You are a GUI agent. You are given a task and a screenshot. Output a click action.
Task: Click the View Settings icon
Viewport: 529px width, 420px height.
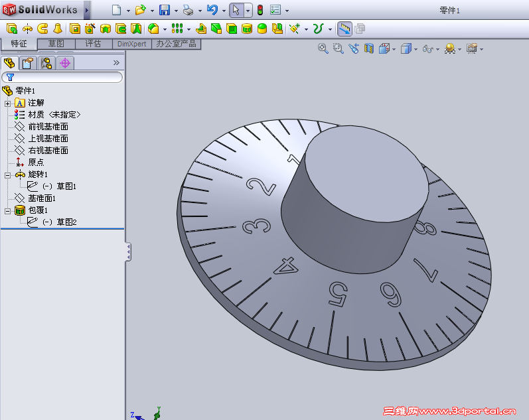pyautogui.click(x=472, y=49)
